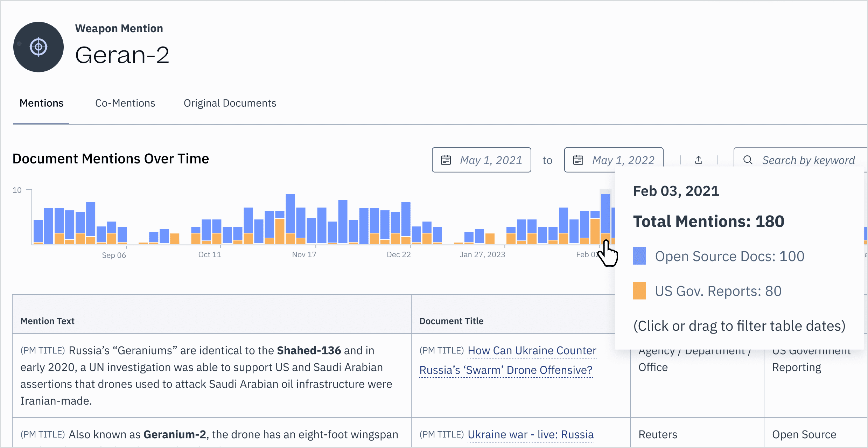868x448 pixels.
Task: Click the search magnifier icon
Action: pos(748,160)
